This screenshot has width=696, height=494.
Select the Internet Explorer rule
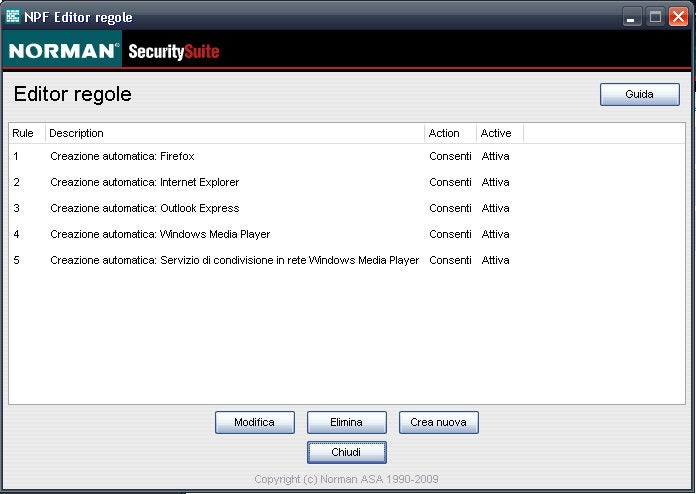pos(144,182)
